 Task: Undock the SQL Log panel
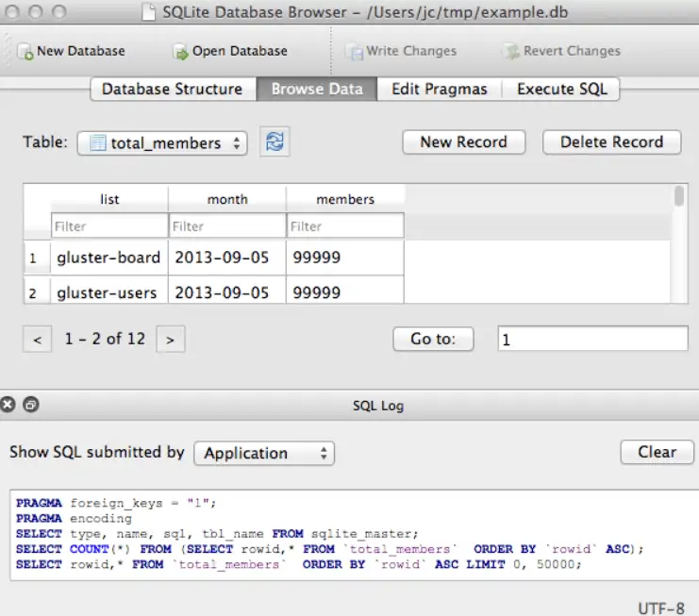point(31,405)
